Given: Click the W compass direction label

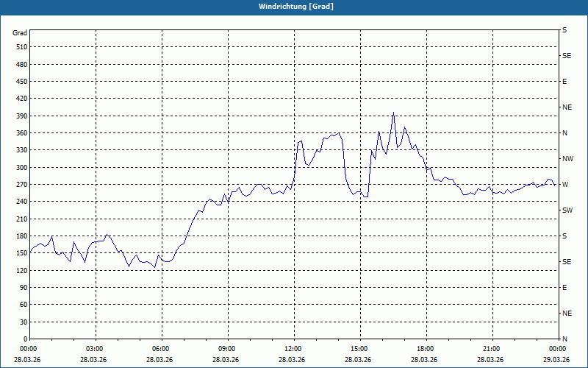Looking at the screenshot, I should click(x=565, y=185).
